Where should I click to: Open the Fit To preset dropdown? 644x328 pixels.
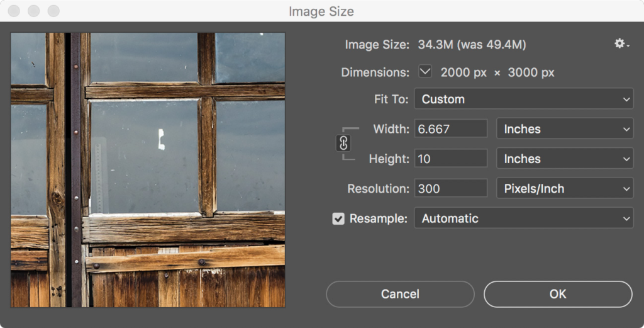523,99
